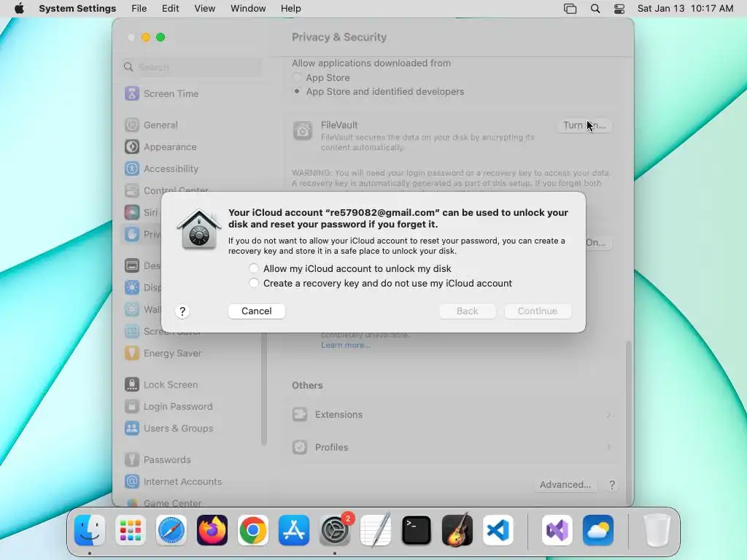Click the Advanced button

565,485
